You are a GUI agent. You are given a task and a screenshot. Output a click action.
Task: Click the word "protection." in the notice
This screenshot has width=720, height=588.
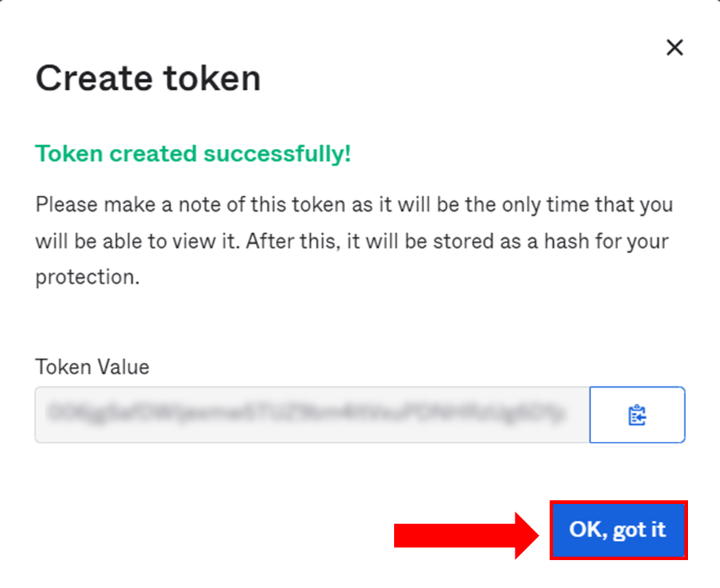coord(87,277)
